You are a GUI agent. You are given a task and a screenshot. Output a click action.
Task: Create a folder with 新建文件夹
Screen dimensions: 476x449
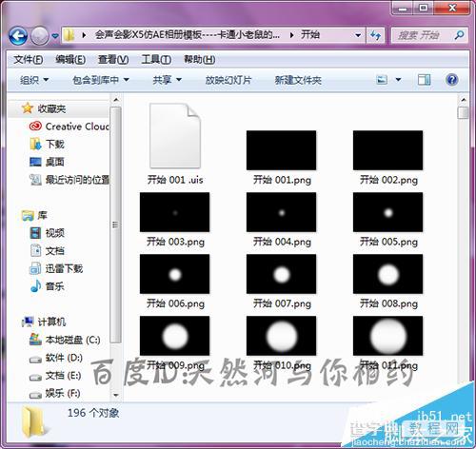click(x=298, y=80)
